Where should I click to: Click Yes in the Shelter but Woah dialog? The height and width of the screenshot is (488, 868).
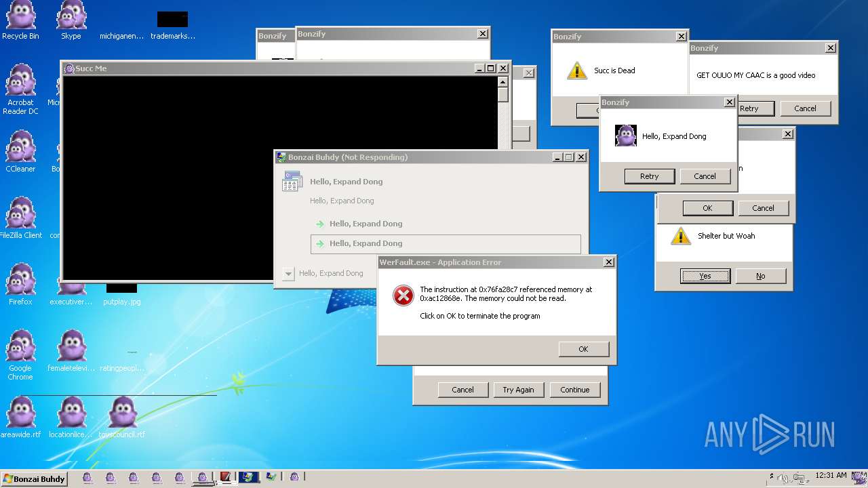click(x=705, y=276)
